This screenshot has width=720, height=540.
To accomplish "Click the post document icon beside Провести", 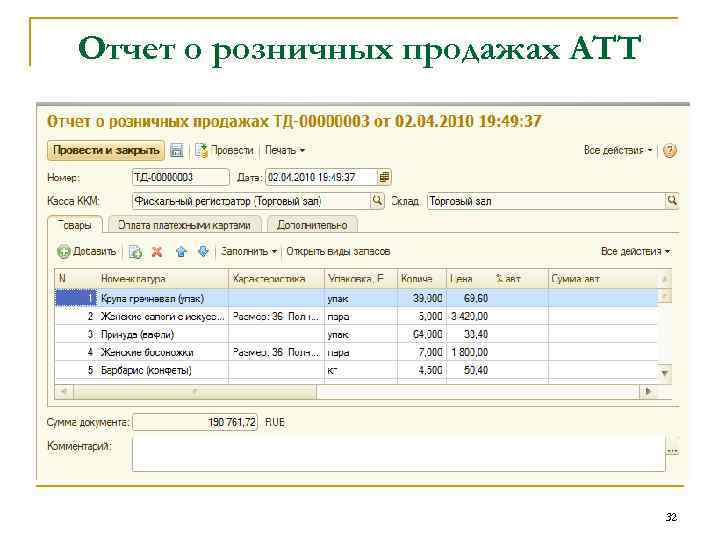I will click(x=201, y=150).
